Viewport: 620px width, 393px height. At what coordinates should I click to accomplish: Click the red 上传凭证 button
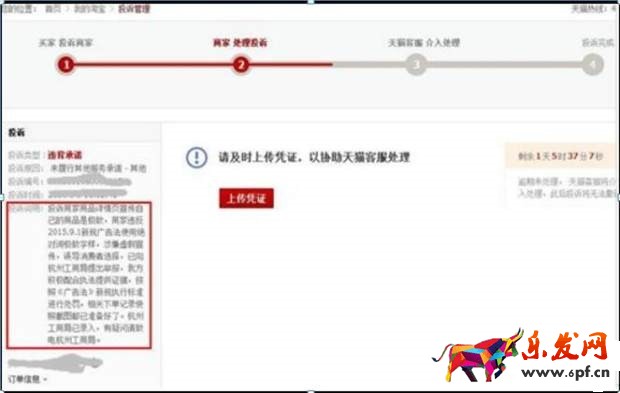[246, 198]
